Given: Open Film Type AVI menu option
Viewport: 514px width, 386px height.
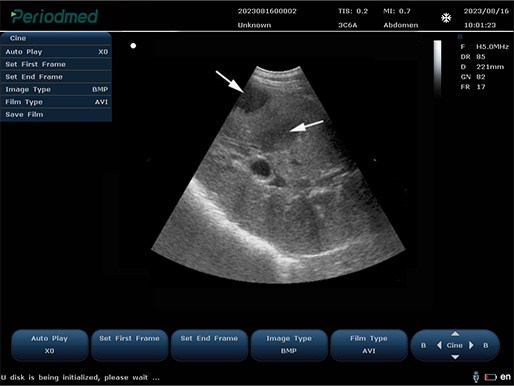Looking at the screenshot, I should [x=56, y=102].
